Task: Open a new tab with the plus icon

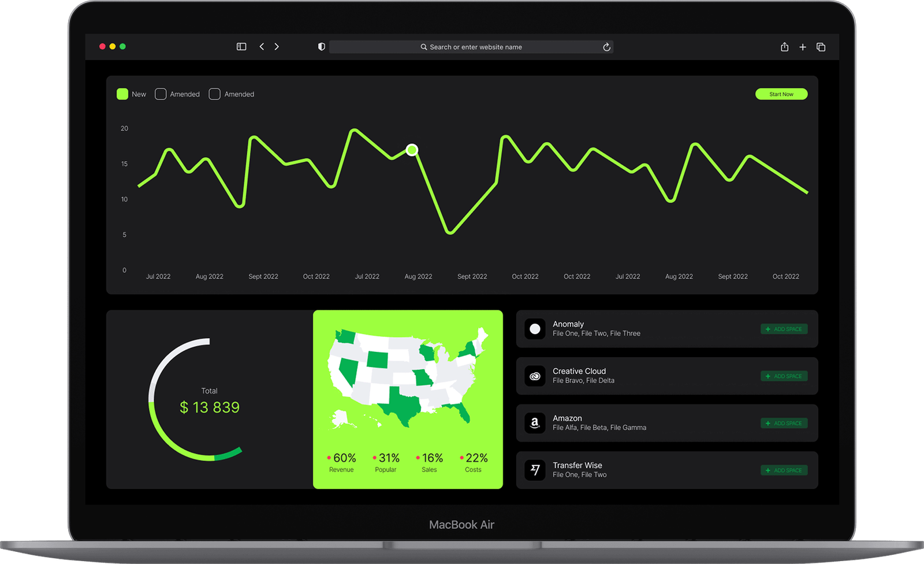Action: tap(803, 47)
